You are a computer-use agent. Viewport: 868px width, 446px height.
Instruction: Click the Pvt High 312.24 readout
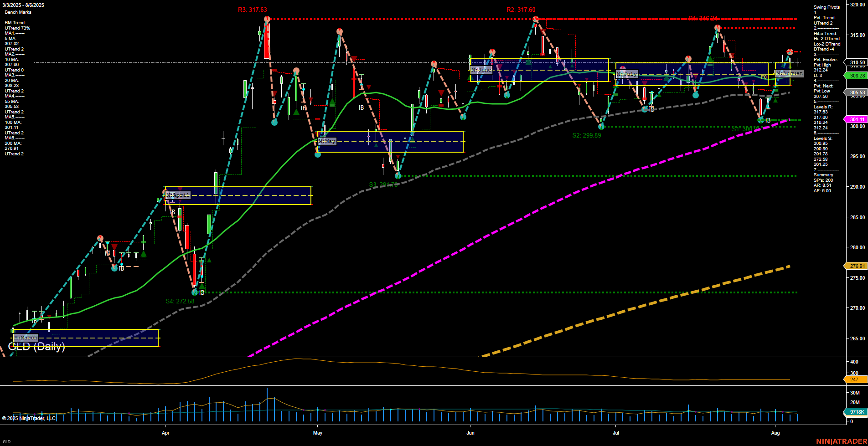(822, 68)
